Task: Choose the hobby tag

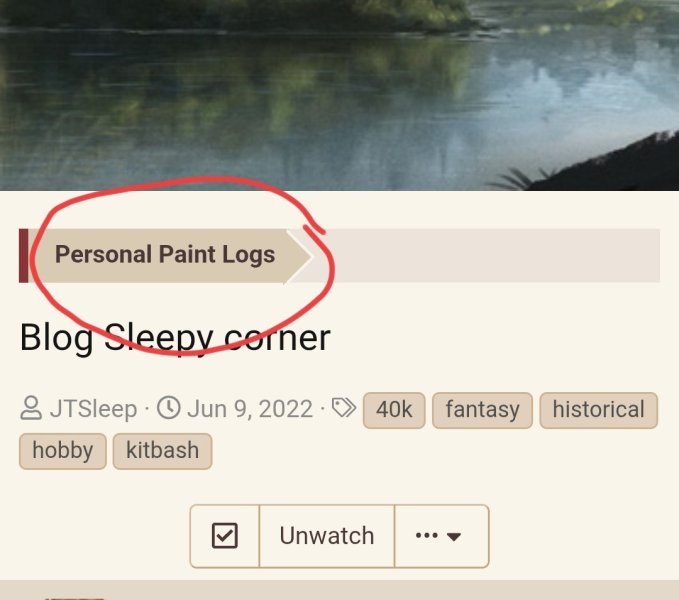Action: point(63,451)
